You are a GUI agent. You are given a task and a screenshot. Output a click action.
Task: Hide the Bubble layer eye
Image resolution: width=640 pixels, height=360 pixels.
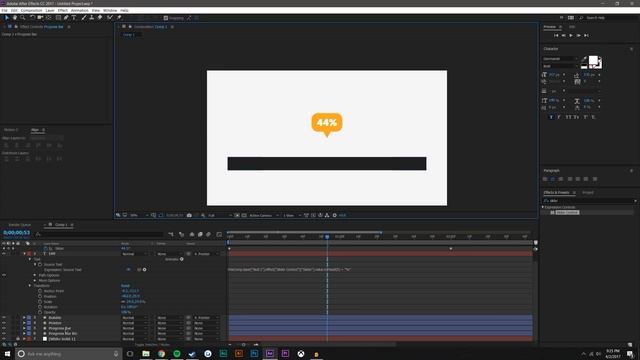tap(4, 318)
